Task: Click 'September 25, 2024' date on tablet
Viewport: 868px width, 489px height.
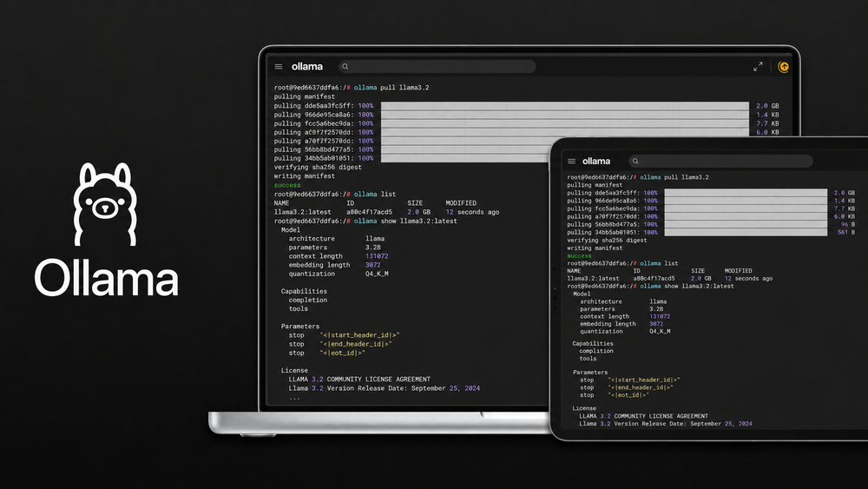Action: (721, 424)
